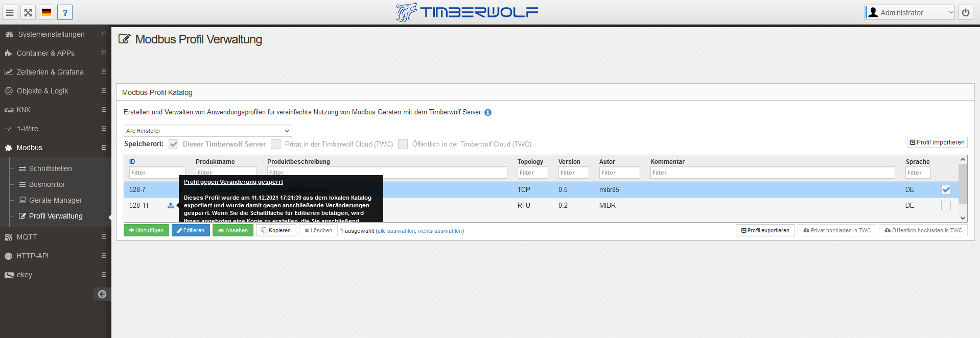Click the Modbus gear icon
Image resolution: width=980 pixels, height=338 pixels.
click(8, 148)
